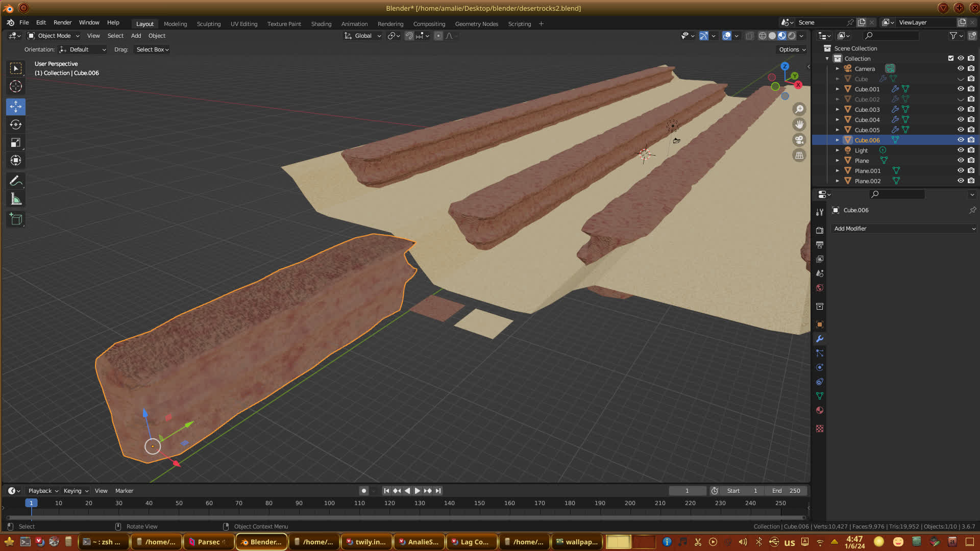Uncheck Collection exclude checkbox
The image size is (980, 551).
pyautogui.click(x=950, y=58)
